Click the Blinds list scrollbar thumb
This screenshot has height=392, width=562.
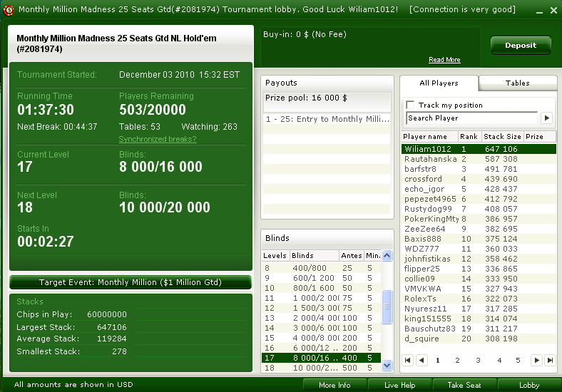click(x=387, y=306)
